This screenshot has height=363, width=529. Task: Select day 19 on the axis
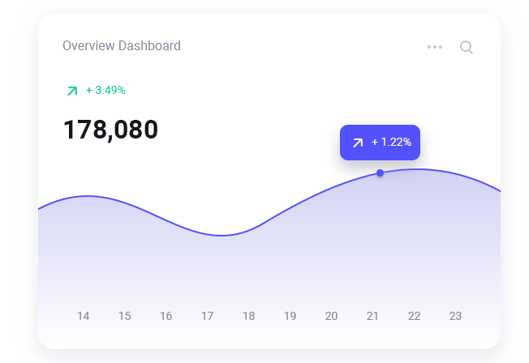coord(290,316)
